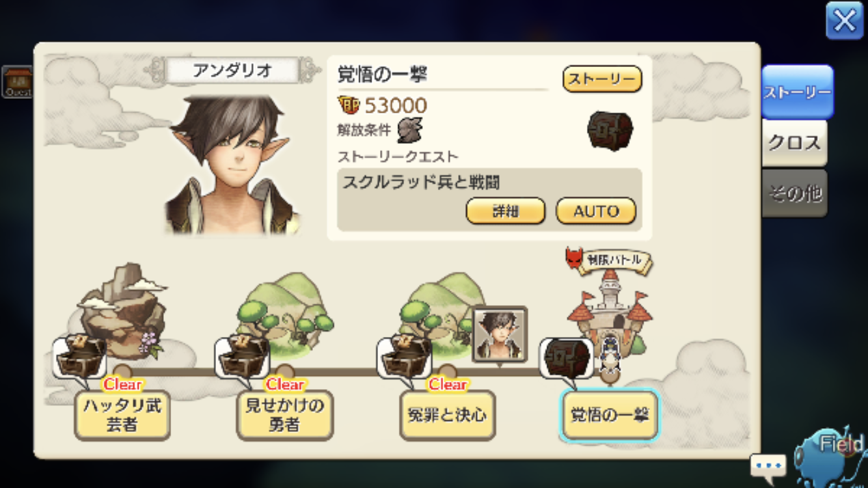Viewport: 868px width, 488px height.
Task: Tap the BP coin icon beside 53000
Action: [x=349, y=104]
